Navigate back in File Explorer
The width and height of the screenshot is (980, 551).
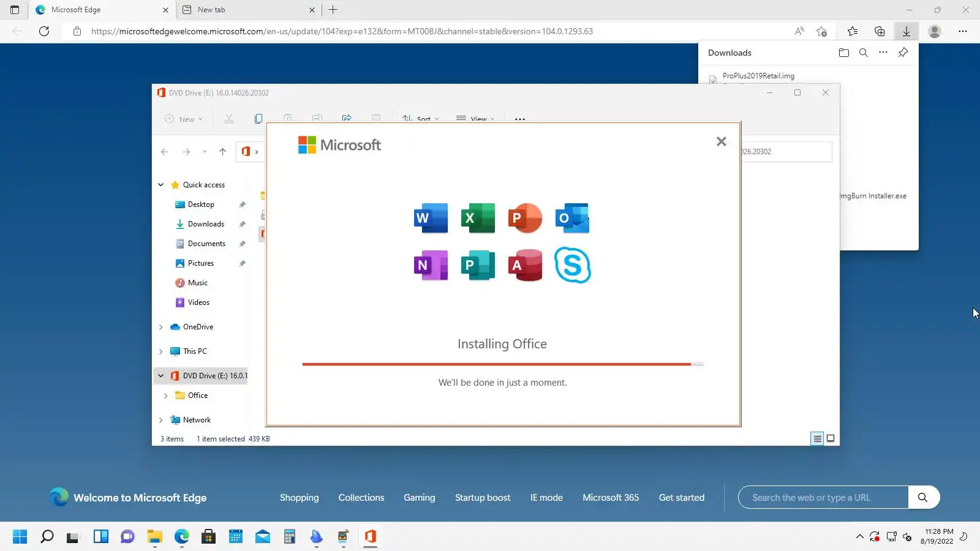click(x=165, y=152)
